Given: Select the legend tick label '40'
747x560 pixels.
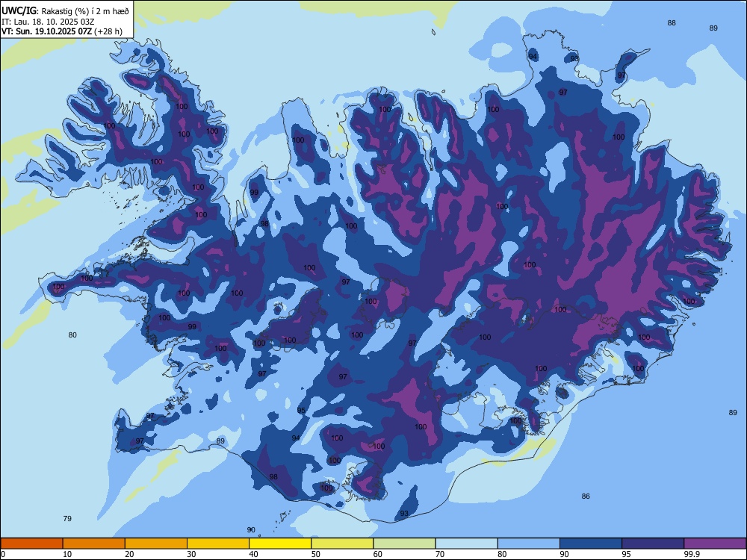Looking at the screenshot, I should coord(253,554).
